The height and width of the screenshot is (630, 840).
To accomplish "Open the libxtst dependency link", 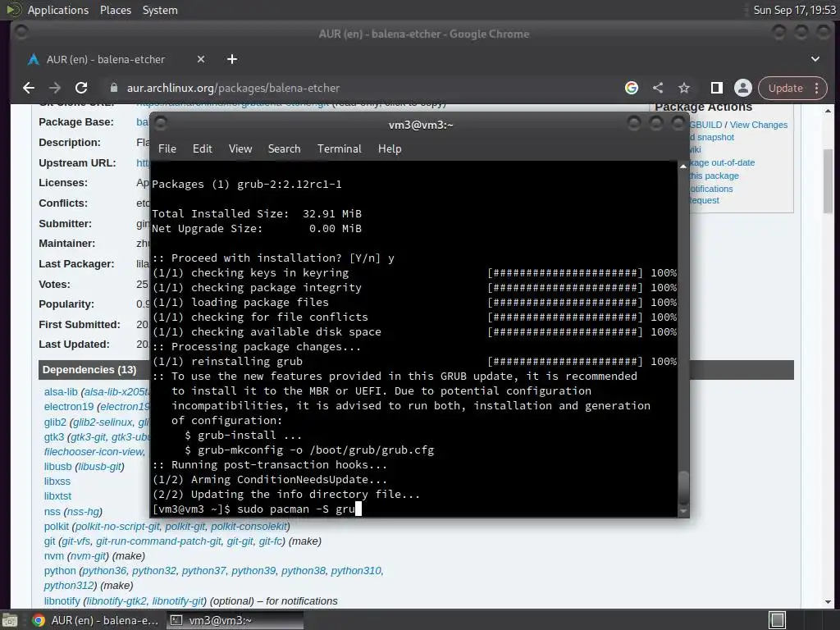I will pyautogui.click(x=57, y=496).
